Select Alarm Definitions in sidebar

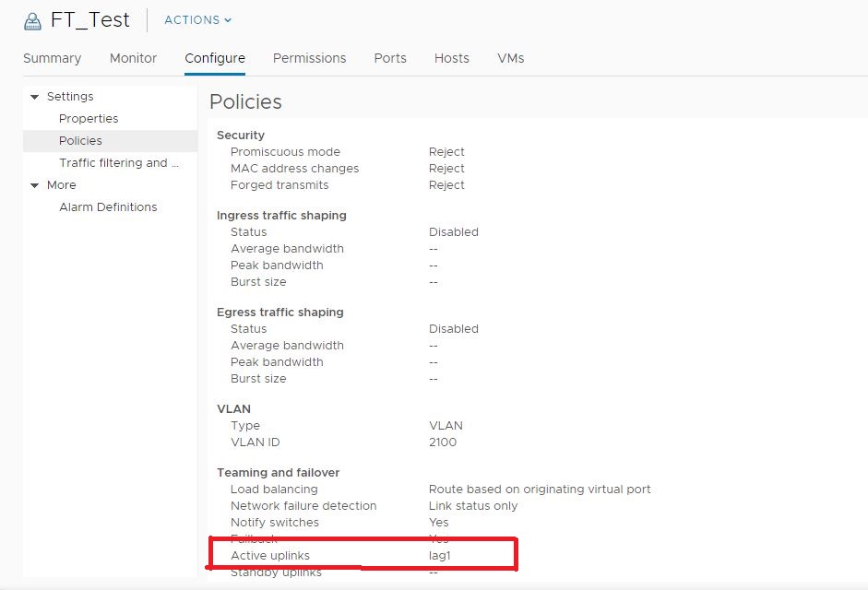108,206
